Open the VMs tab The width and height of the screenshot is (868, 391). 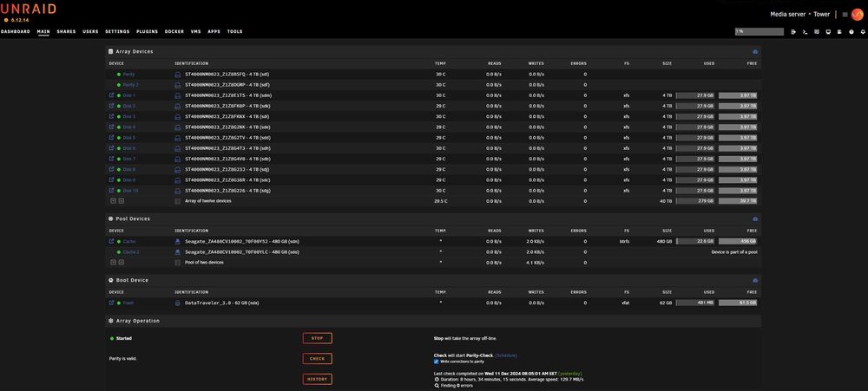[195, 31]
